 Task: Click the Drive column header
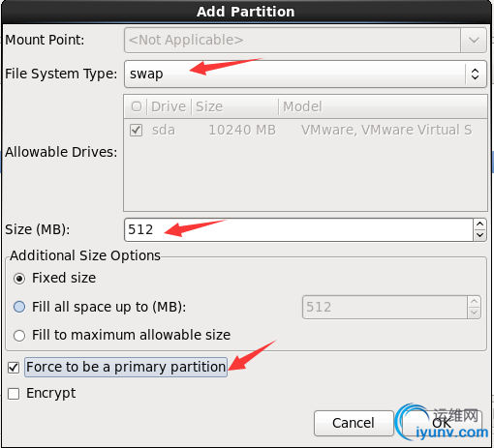170,106
